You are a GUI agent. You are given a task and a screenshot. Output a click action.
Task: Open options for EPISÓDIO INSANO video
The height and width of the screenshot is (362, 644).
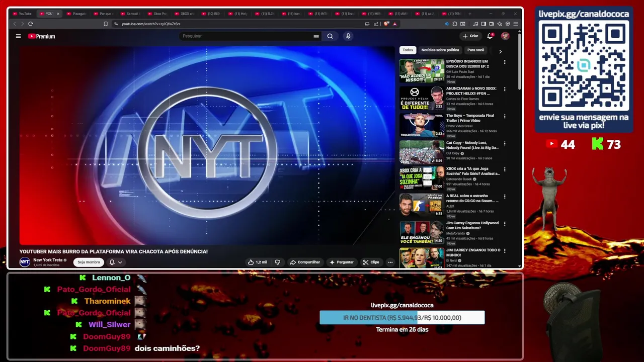click(x=505, y=62)
